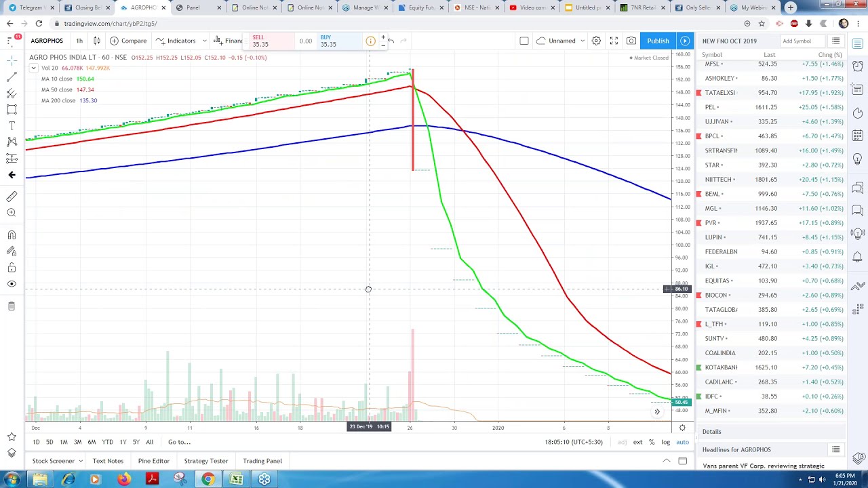Open the Trading Panel tab
The height and width of the screenshot is (488, 868).
(x=262, y=461)
